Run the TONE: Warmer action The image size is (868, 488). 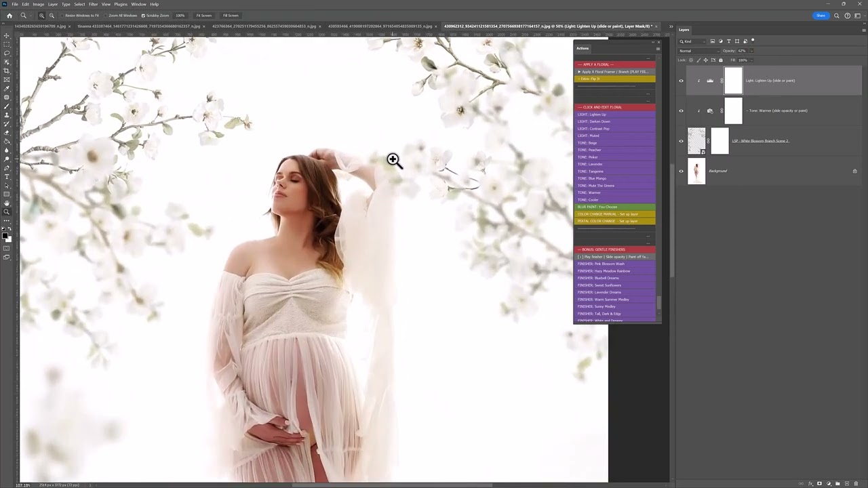coord(615,192)
